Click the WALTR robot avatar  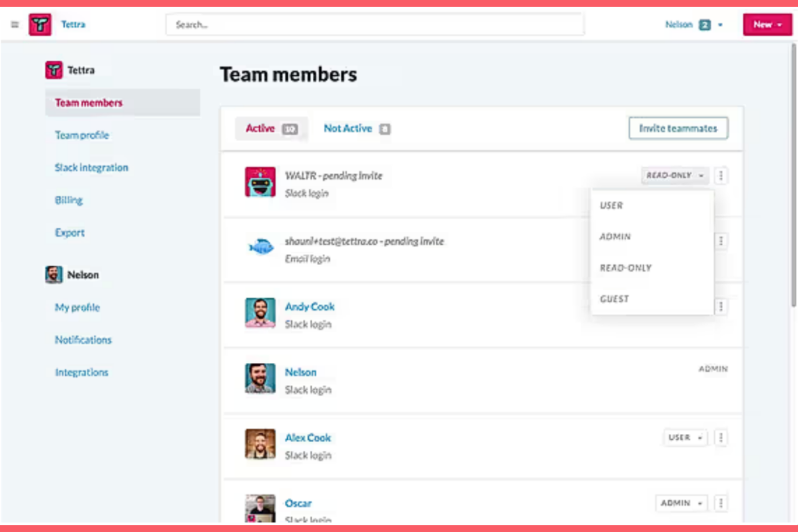[x=260, y=182]
